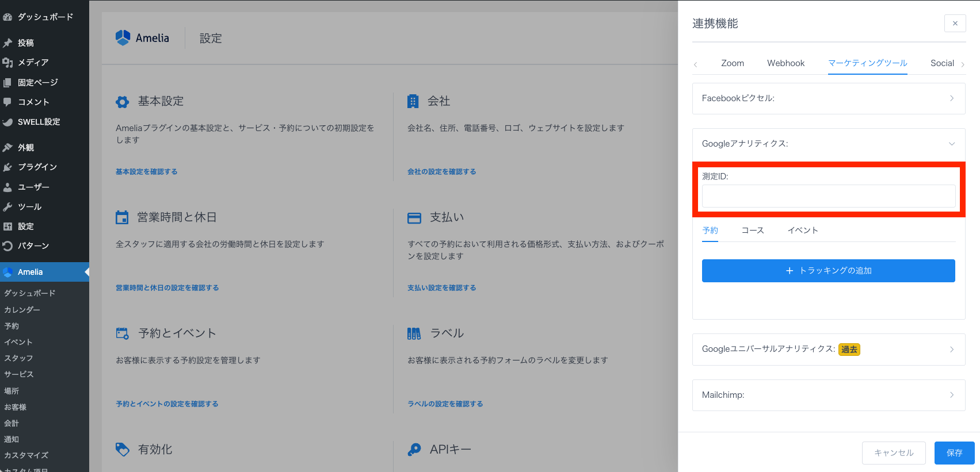This screenshot has width=980, height=472.
Task: Collapse the Googleアナリティクス section
Action: [x=828, y=144]
